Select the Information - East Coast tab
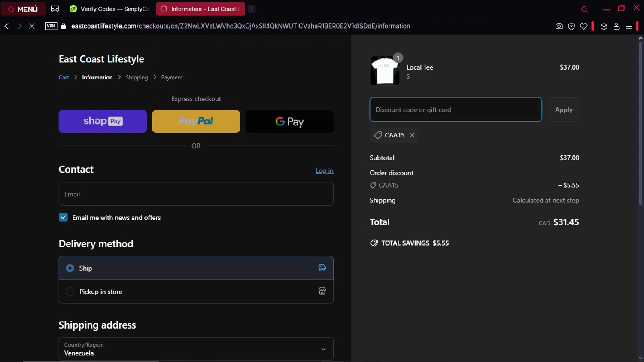Image resolution: width=644 pixels, height=362 pixels. point(200,9)
